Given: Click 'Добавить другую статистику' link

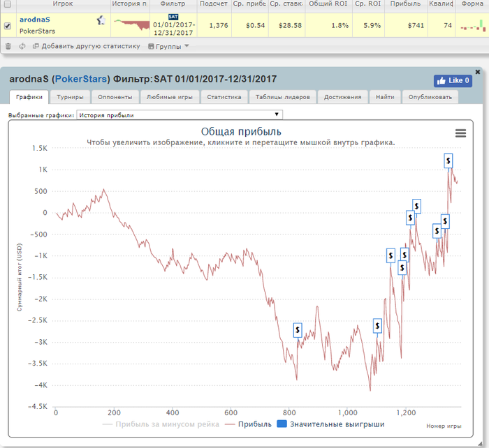Looking at the screenshot, I should coord(87,46).
